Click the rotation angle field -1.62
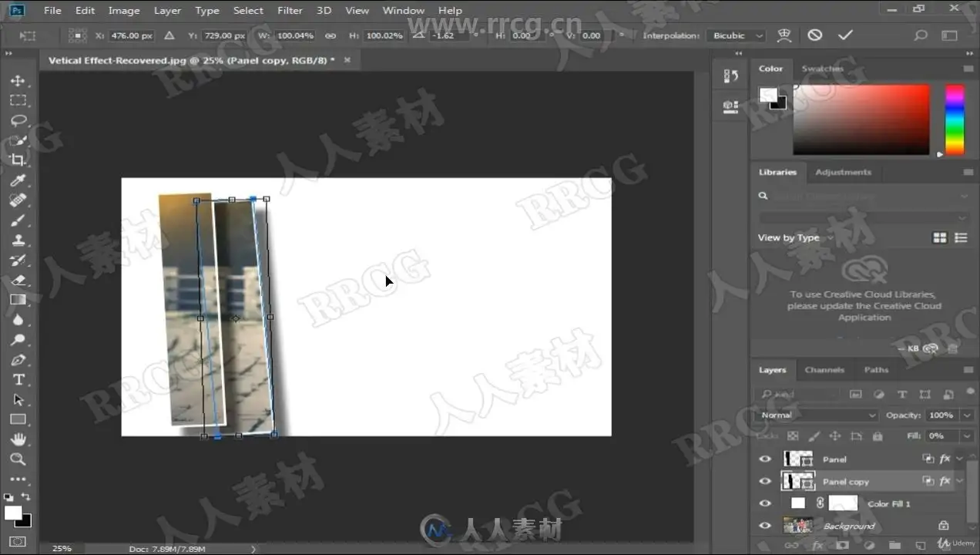Image resolution: width=980 pixels, height=555 pixels. 447,35
